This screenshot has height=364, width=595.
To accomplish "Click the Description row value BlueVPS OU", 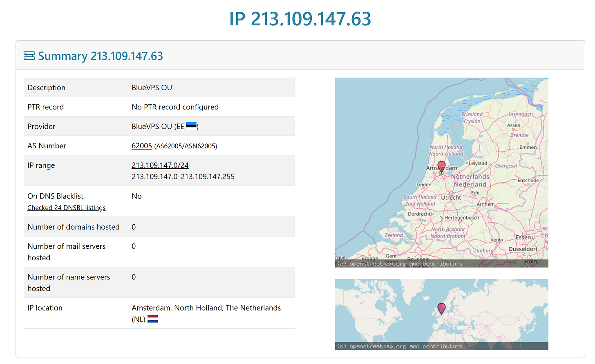I will (152, 88).
